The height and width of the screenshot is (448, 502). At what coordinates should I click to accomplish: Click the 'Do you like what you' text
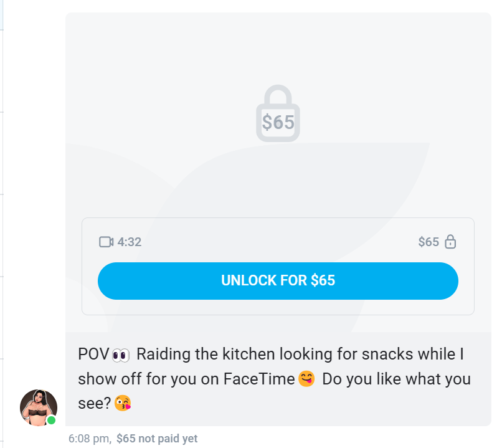[396, 379]
